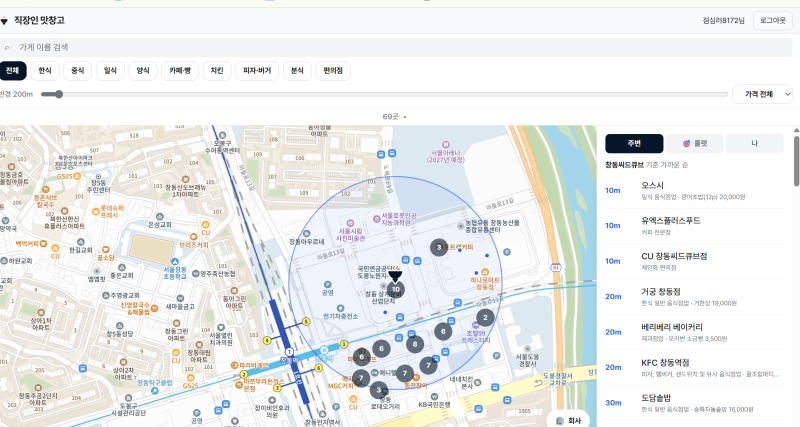Click the 서울아레나 landmark icon
This screenshot has height=427, width=800.
pyautogui.click(x=446, y=145)
